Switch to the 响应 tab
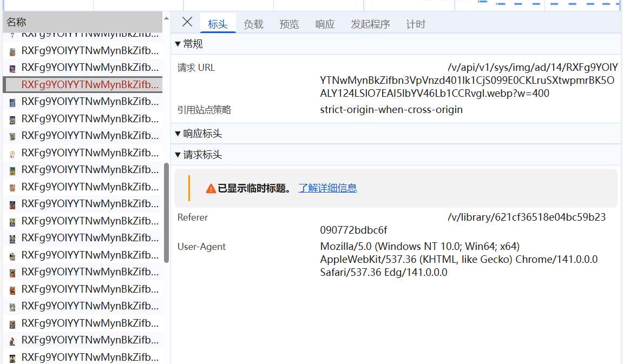 [325, 24]
